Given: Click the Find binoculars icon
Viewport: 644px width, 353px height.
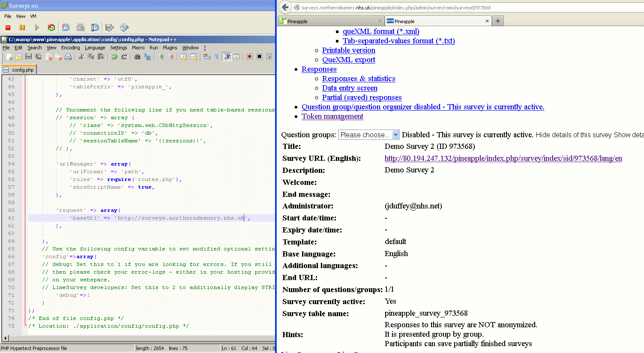Looking at the screenshot, I should coord(138,57).
